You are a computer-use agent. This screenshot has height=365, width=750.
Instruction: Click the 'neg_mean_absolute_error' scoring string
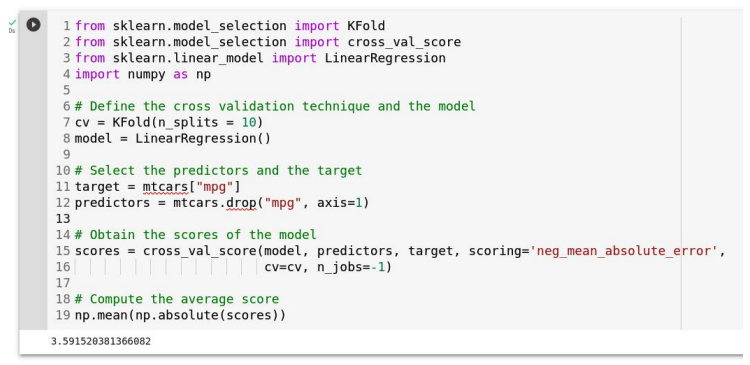click(x=624, y=251)
